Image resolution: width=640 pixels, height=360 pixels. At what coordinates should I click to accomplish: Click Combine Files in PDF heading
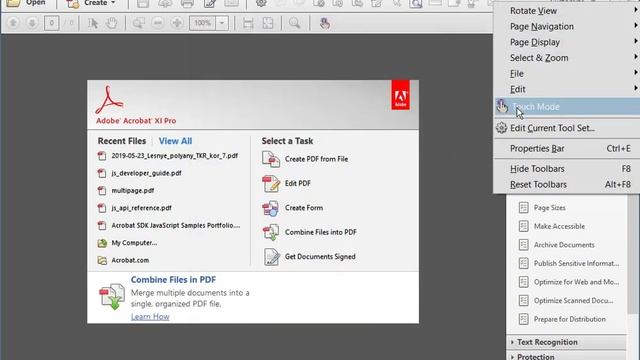[173, 280]
